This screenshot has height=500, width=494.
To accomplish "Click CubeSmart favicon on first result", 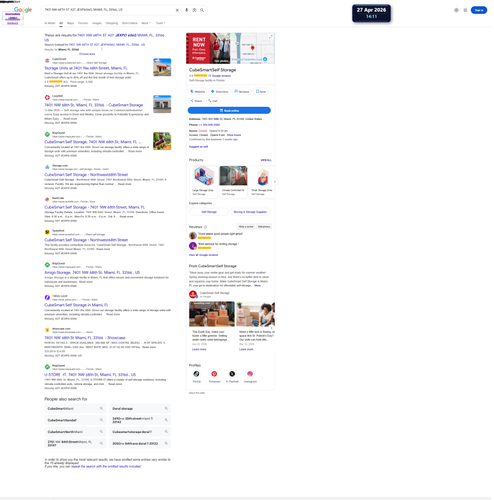I will pyautogui.click(x=47, y=60).
